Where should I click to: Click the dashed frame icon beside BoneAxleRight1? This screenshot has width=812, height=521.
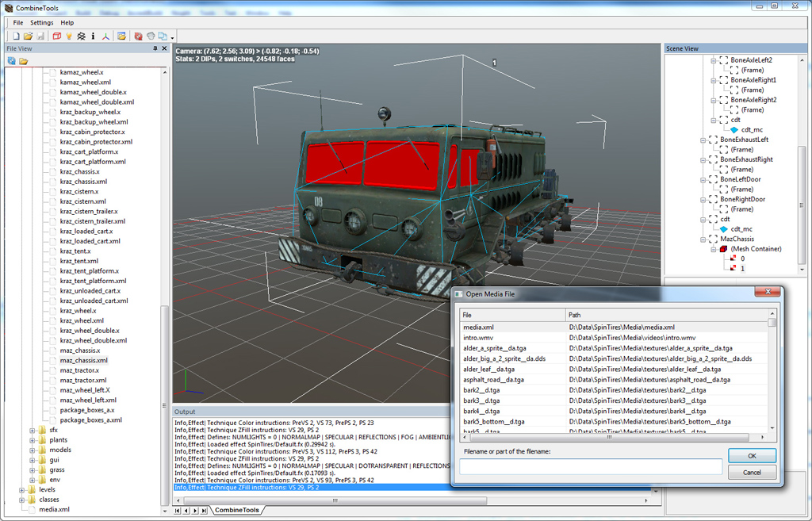click(723, 80)
